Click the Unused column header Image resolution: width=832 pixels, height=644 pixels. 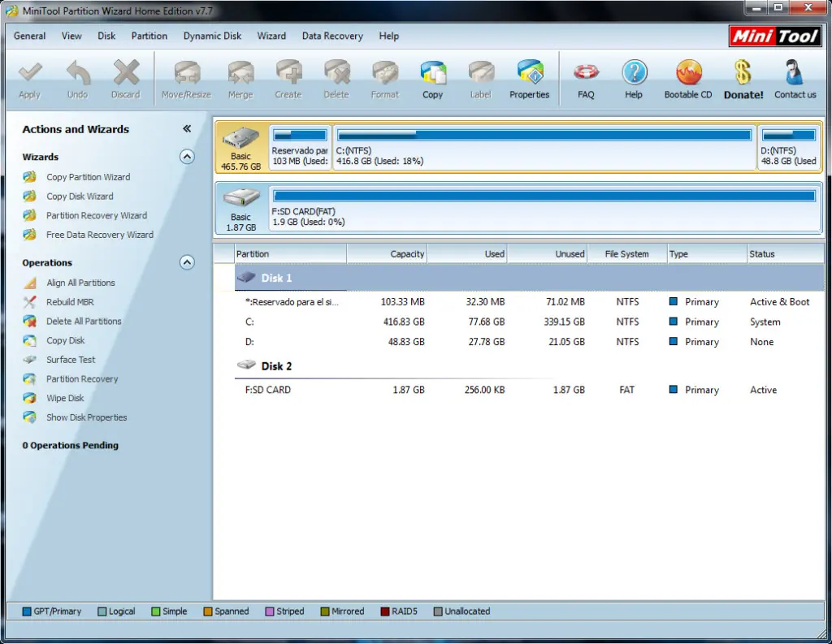point(548,254)
